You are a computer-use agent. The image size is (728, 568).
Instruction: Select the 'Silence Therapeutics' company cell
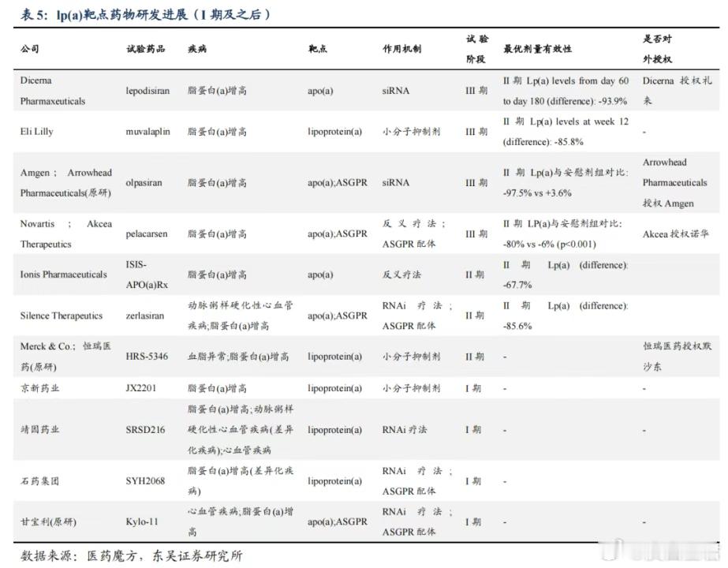pos(62,316)
